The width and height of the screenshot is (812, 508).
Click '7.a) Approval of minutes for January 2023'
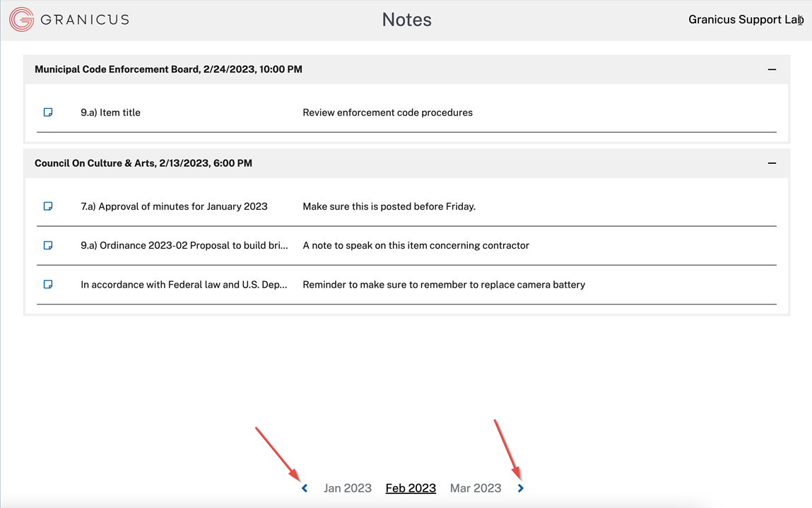coord(174,206)
